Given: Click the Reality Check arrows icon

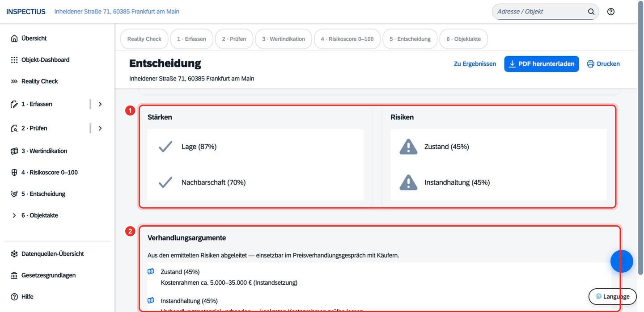Looking at the screenshot, I should tap(14, 81).
